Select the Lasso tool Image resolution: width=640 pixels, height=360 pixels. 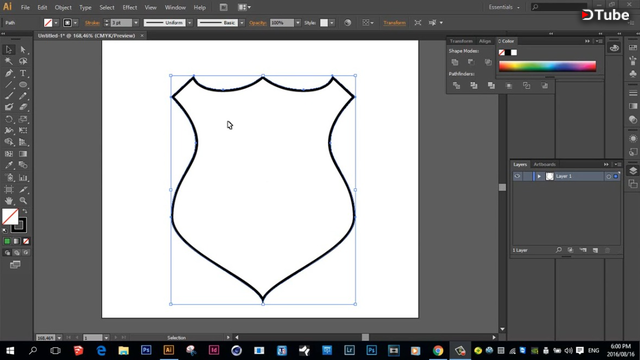pos(23,61)
